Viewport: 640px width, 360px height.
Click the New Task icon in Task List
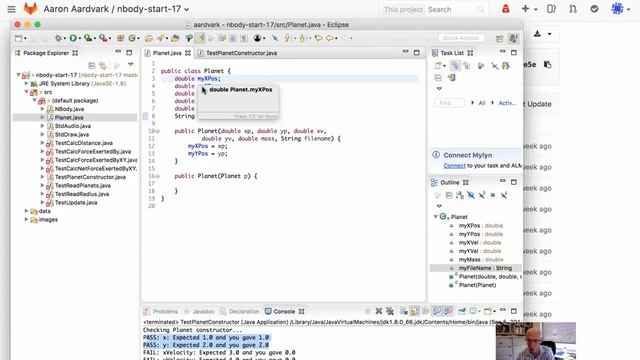coord(438,65)
